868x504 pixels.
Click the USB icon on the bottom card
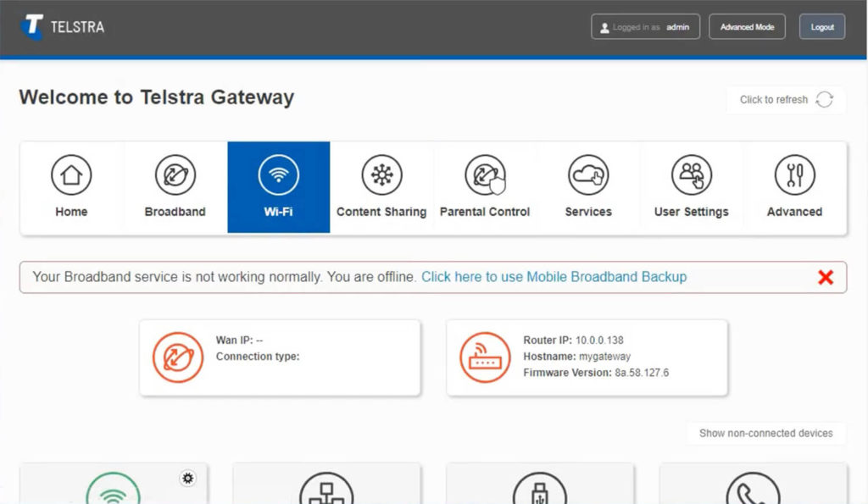540,491
